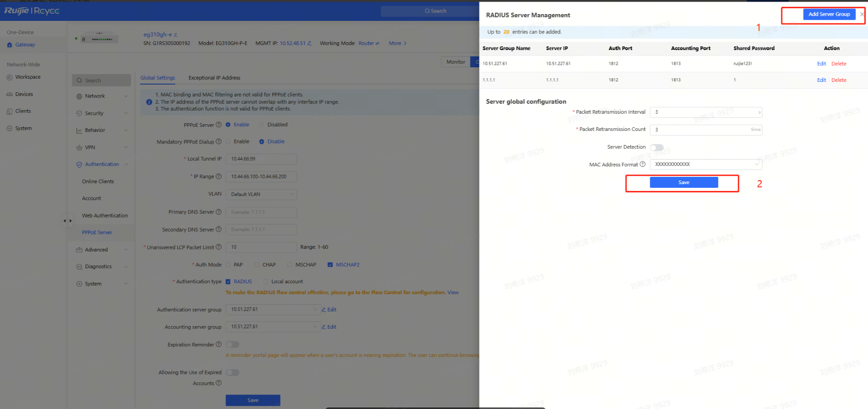
Task: Open the MAC Address Format dropdown
Action: coord(706,164)
